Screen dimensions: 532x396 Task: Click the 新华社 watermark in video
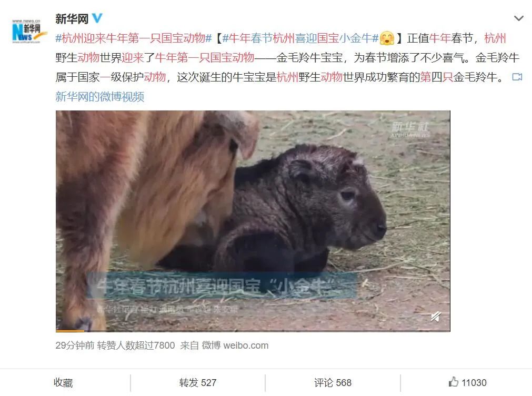tap(410, 130)
